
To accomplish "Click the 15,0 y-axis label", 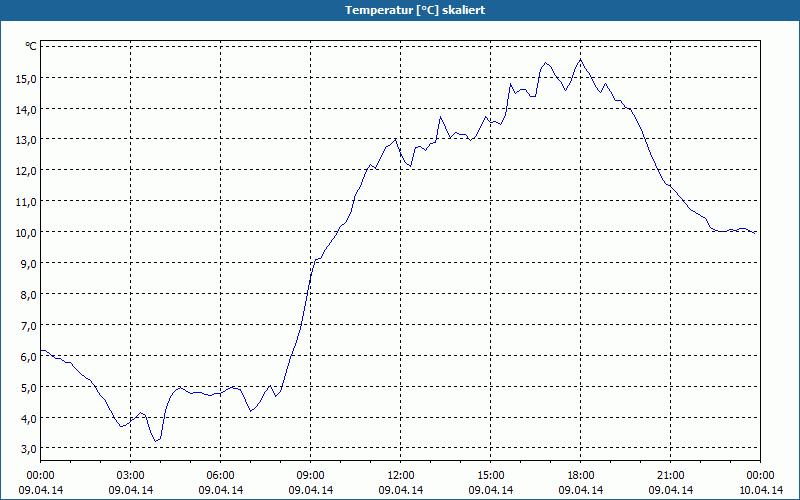I will [28, 78].
